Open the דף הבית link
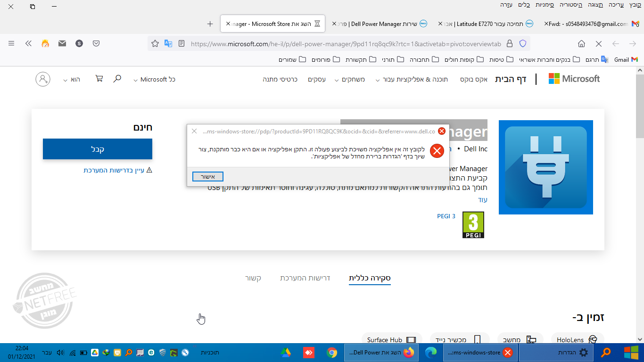Image resolution: width=644 pixels, height=362 pixels. click(x=511, y=79)
